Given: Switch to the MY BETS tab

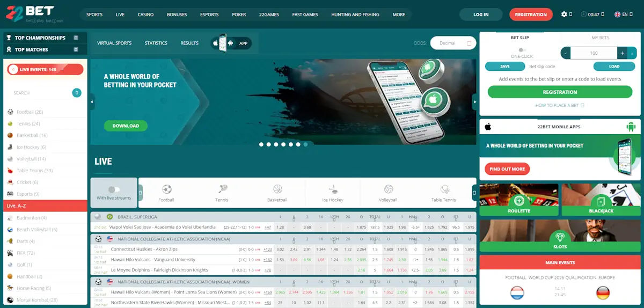Looking at the screenshot, I should 600,38.
